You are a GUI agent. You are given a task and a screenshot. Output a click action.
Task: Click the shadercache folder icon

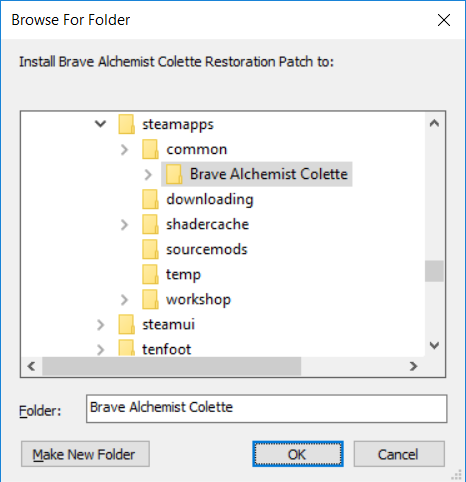click(x=150, y=224)
